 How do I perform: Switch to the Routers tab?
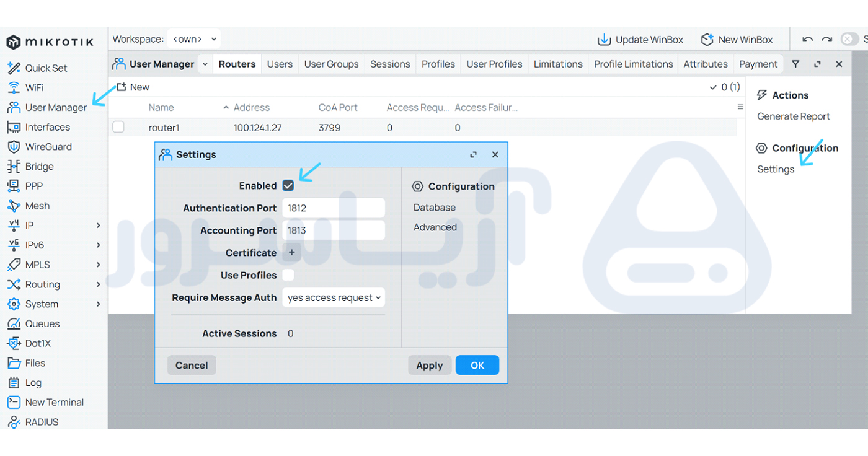tap(237, 64)
